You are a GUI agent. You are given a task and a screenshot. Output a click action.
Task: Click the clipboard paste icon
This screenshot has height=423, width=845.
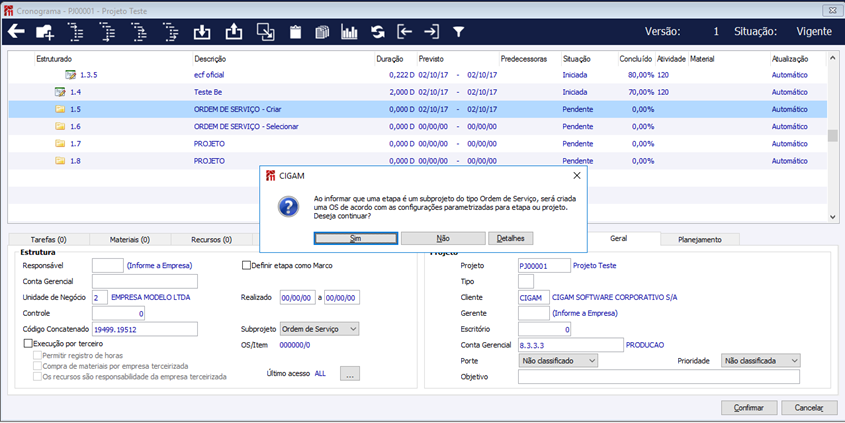click(295, 32)
